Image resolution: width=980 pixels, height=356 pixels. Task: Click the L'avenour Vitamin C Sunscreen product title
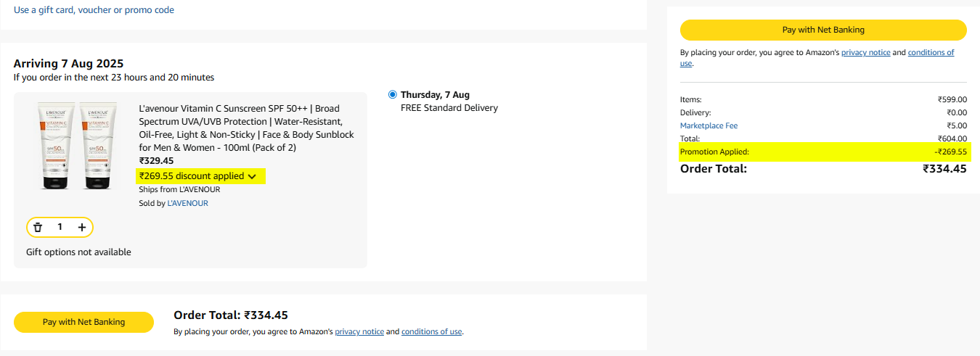[247, 128]
